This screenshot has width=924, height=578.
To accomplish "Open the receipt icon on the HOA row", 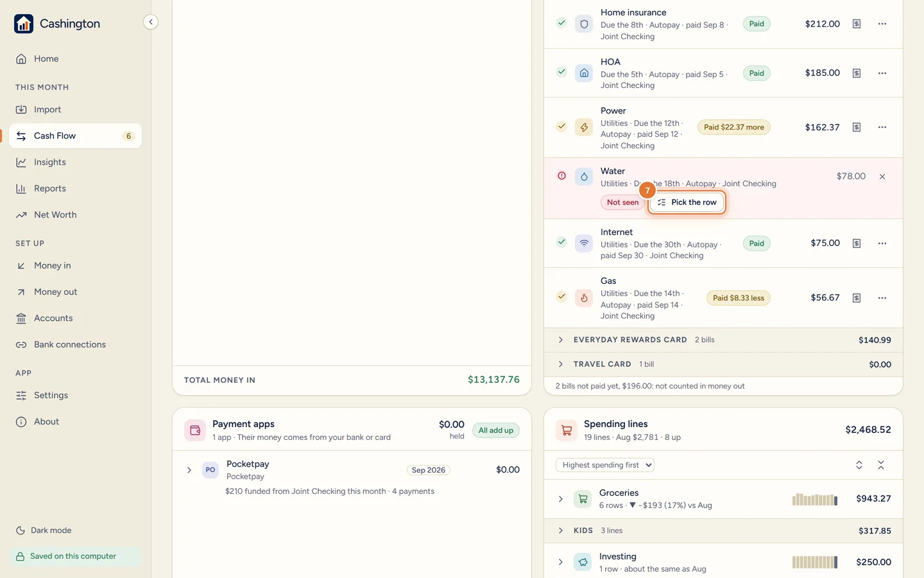I will (857, 73).
